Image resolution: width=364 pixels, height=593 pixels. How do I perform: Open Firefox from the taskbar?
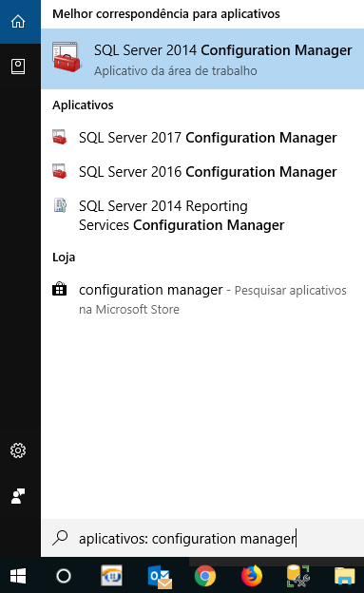pos(252,576)
